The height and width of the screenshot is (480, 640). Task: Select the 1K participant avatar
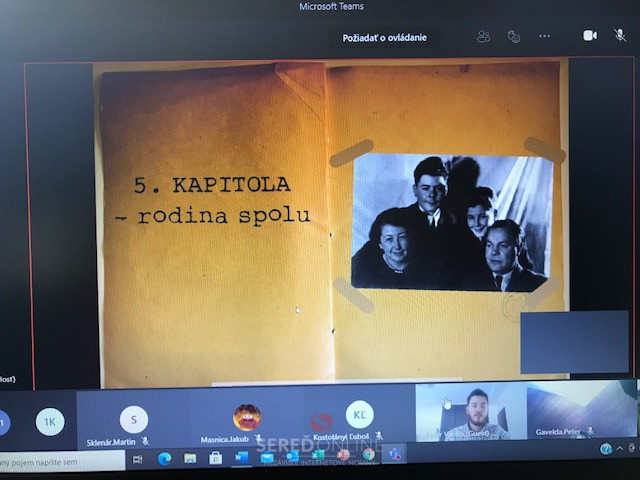point(50,422)
